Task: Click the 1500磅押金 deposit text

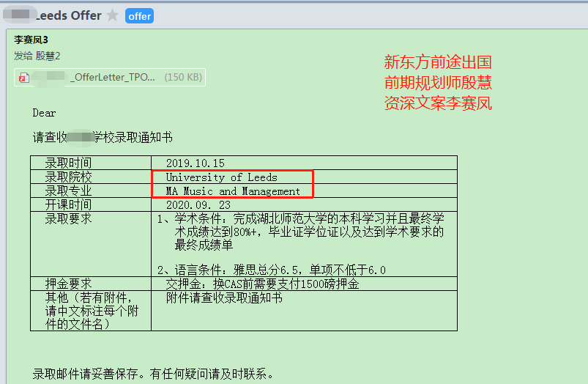Action: coord(330,284)
